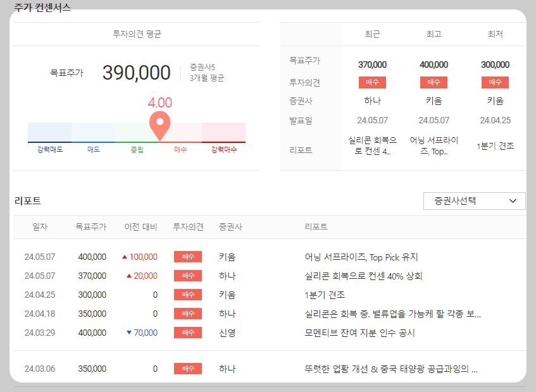Click the 매수 badge in 24.05.07 키움 row

[x=188, y=257]
